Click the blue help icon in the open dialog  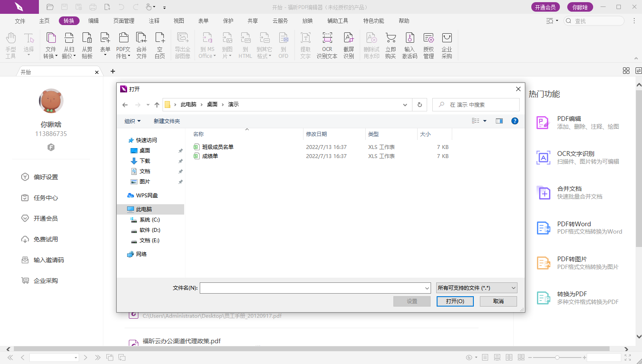pyautogui.click(x=514, y=121)
